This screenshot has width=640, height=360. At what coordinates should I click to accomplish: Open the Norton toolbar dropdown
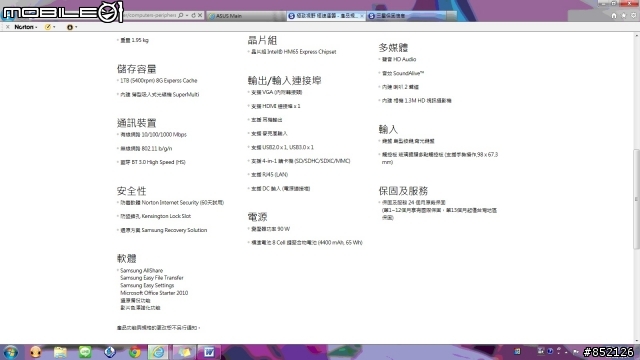26,27
